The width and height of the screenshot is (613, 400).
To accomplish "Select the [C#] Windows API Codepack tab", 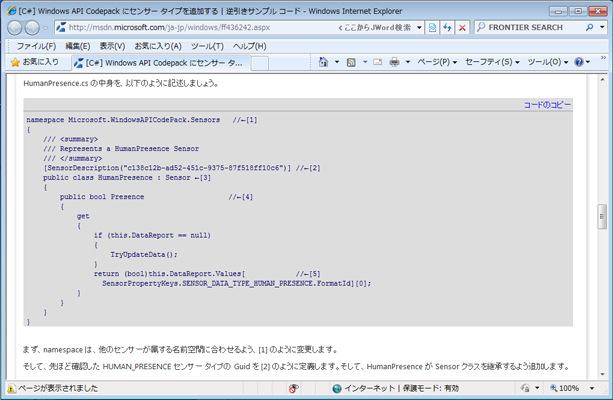I will coord(160,63).
